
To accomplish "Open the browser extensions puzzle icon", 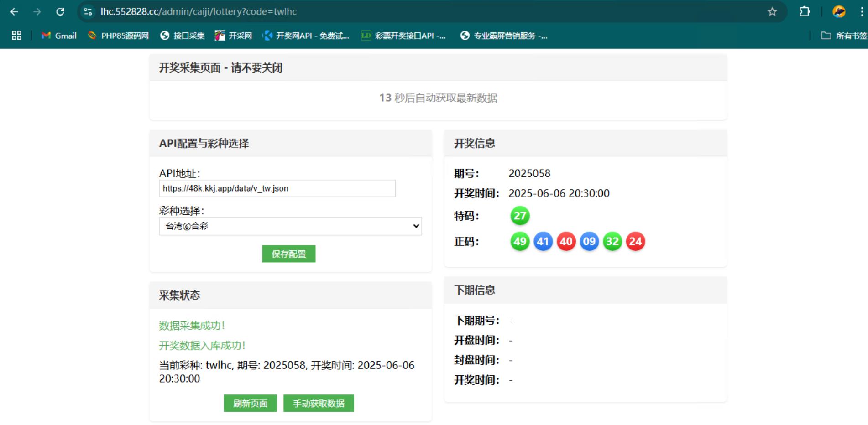I will pyautogui.click(x=805, y=12).
